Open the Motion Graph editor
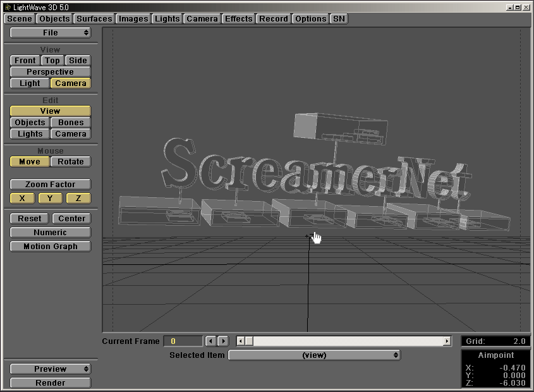Viewport: 534px width, 392px height. pos(51,247)
